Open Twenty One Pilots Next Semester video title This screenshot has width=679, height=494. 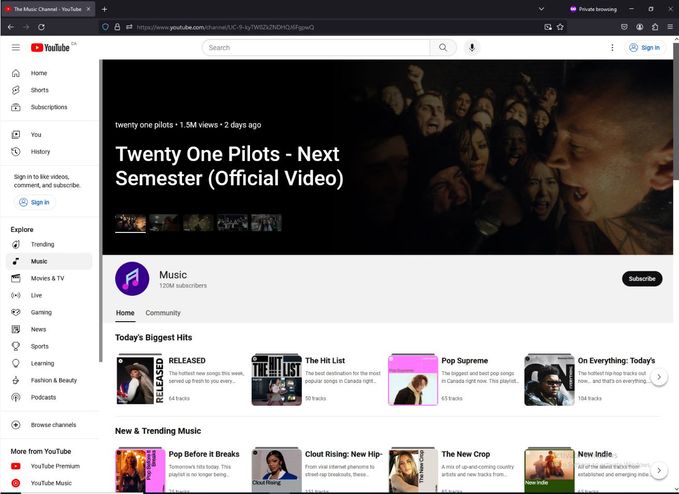[x=229, y=166]
